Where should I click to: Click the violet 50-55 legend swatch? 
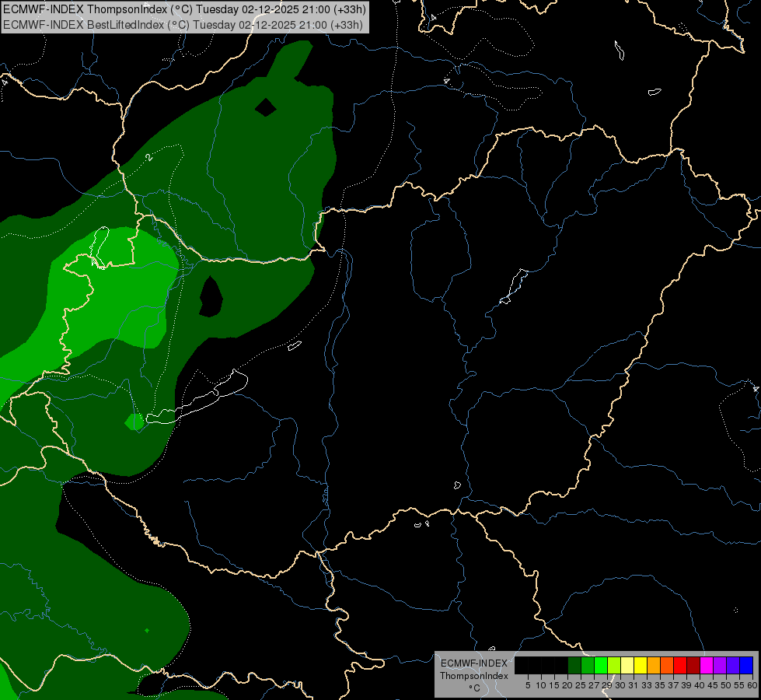(x=733, y=665)
